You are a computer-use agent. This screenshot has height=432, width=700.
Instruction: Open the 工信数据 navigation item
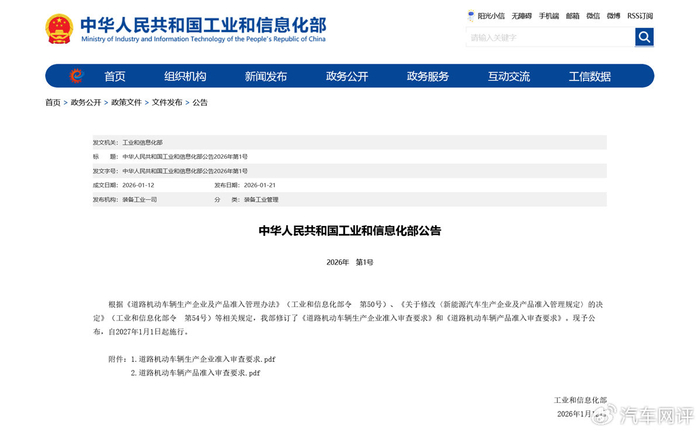pyautogui.click(x=589, y=76)
